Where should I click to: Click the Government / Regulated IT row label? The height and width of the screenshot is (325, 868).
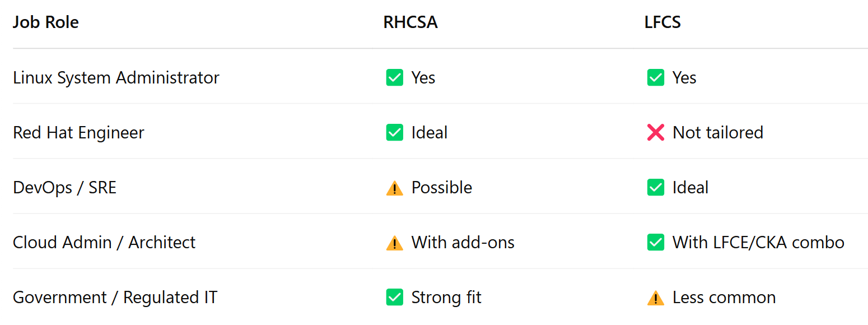(115, 297)
